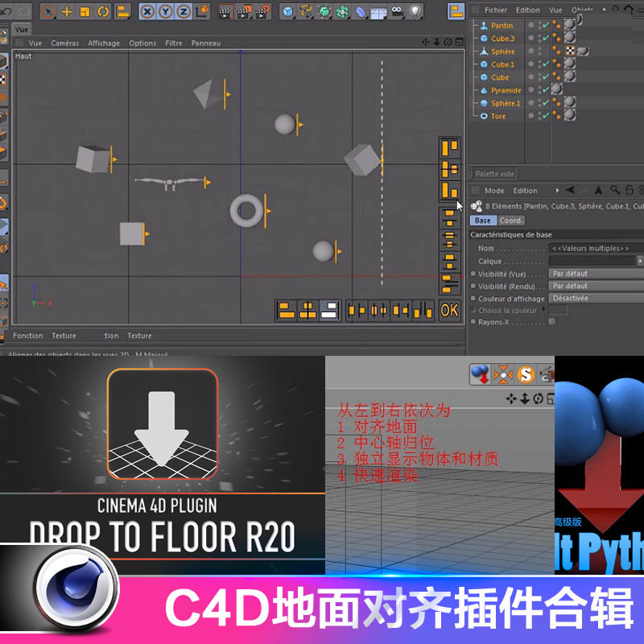The height and width of the screenshot is (644, 644).
Task: Click the Nom input field
Action: tap(596, 248)
